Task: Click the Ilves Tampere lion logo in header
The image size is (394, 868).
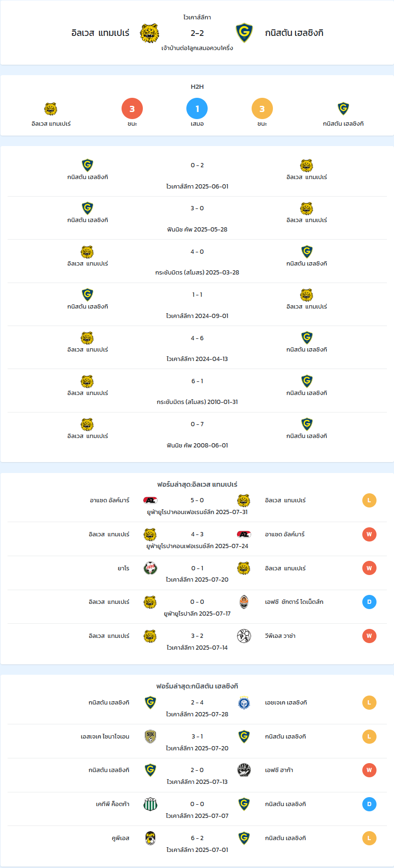Action: click(149, 33)
